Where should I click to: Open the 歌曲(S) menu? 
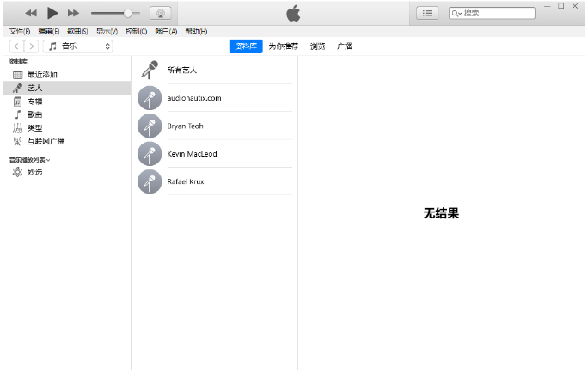point(77,31)
